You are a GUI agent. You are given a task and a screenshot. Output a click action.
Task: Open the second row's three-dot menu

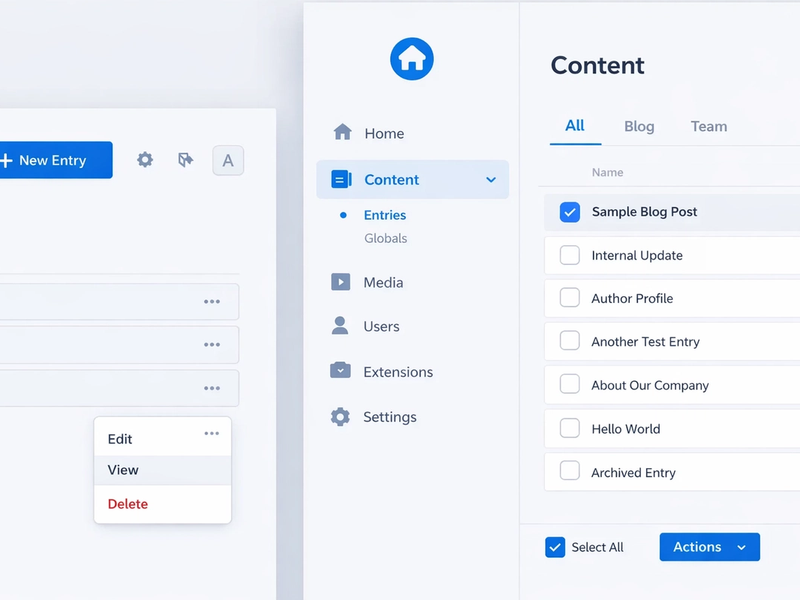click(x=212, y=345)
